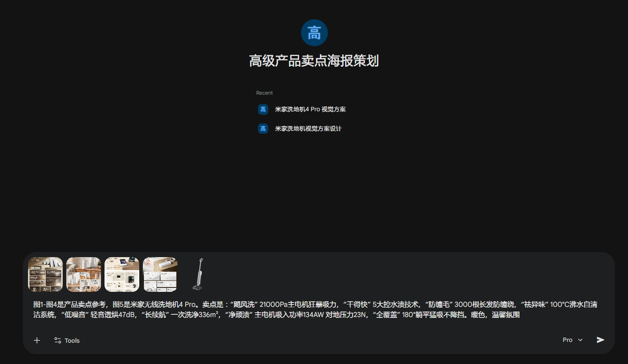The width and height of the screenshot is (628, 364).
Task: Click the send message arrow icon
Action: tap(600, 340)
